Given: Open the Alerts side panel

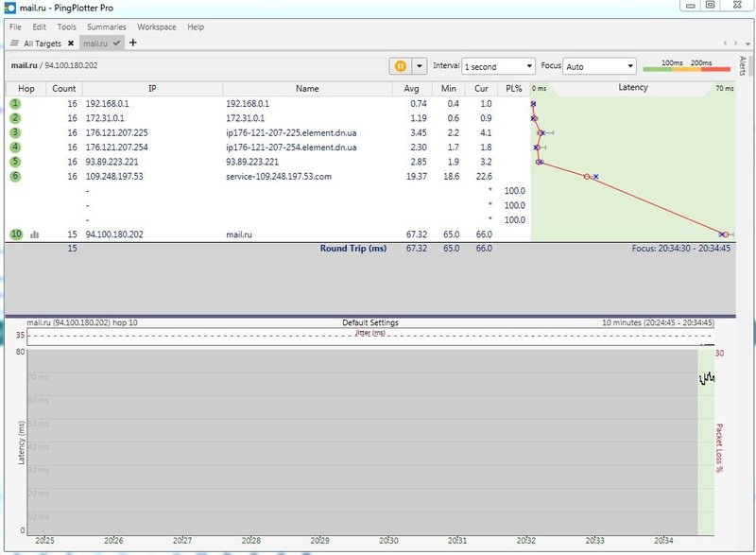Looking at the screenshot, I should point(743,65).
